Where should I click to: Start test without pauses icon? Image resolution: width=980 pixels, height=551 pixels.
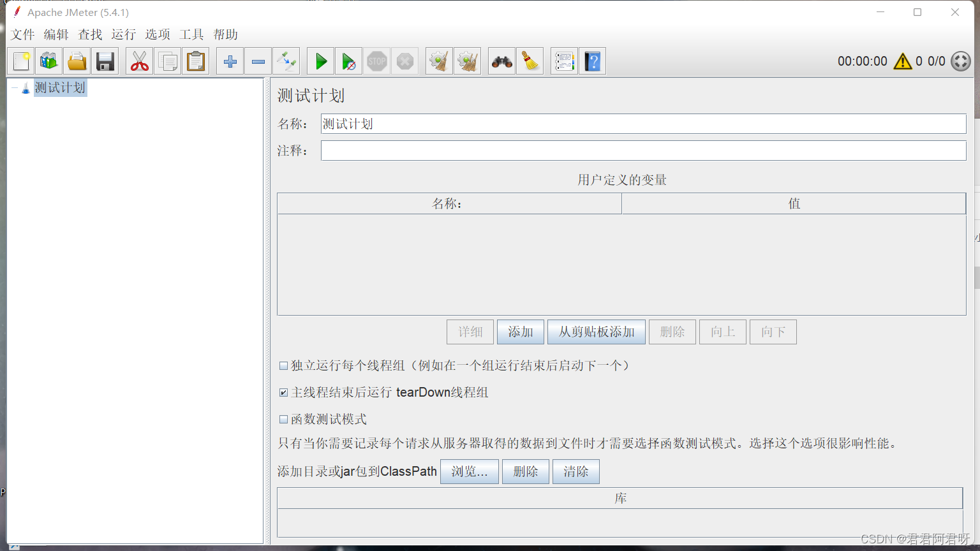click(x=348, y=61)
